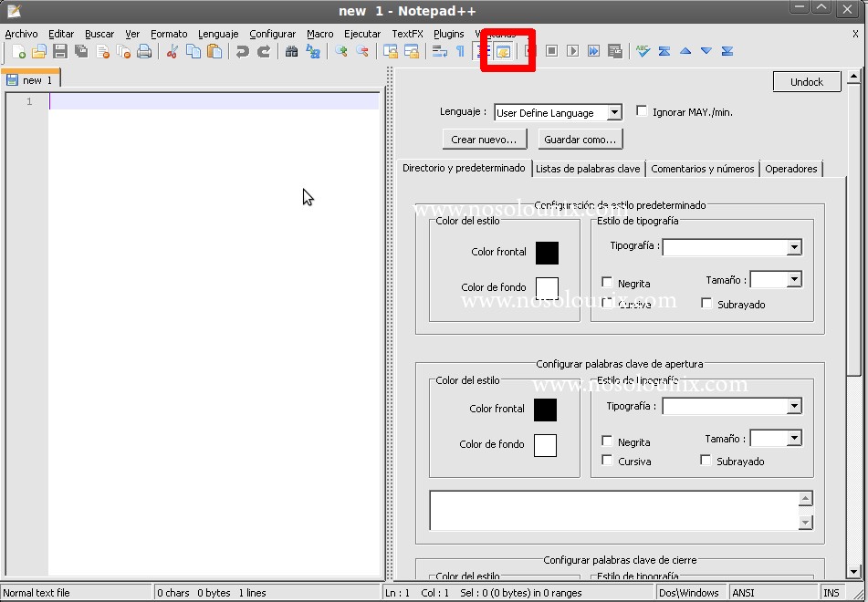Check Subrayado under palabras clave de apertura
The height and width of the screenshot is (602, 868).
(706, 461)
